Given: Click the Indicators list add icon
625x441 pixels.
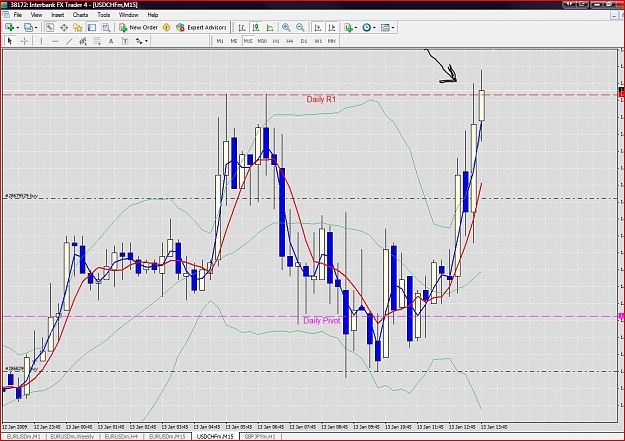Looking at the screenshot, I should [x=348, y=28].
